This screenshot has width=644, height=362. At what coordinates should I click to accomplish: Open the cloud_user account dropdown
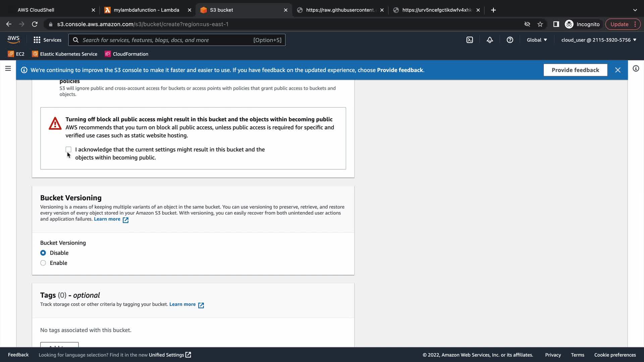click(599, 40)
